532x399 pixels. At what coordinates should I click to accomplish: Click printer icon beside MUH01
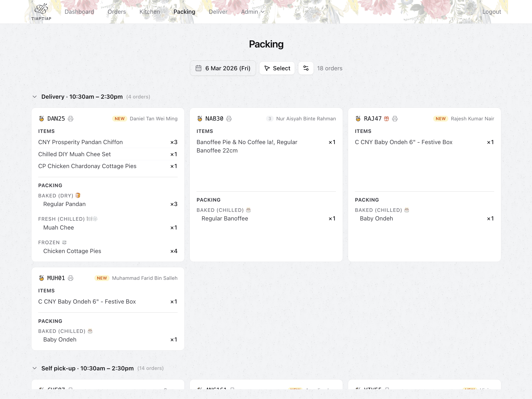point(70,278)
